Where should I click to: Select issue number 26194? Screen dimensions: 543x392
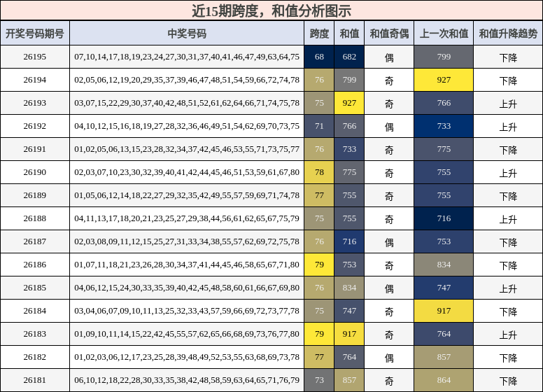pos(34,80)
